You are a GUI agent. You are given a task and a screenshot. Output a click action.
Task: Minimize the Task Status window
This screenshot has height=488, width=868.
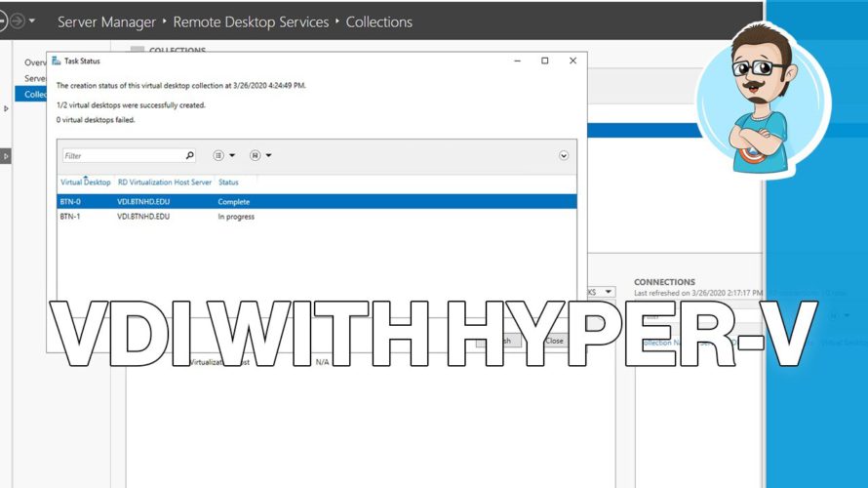click(x=518, y=61)
